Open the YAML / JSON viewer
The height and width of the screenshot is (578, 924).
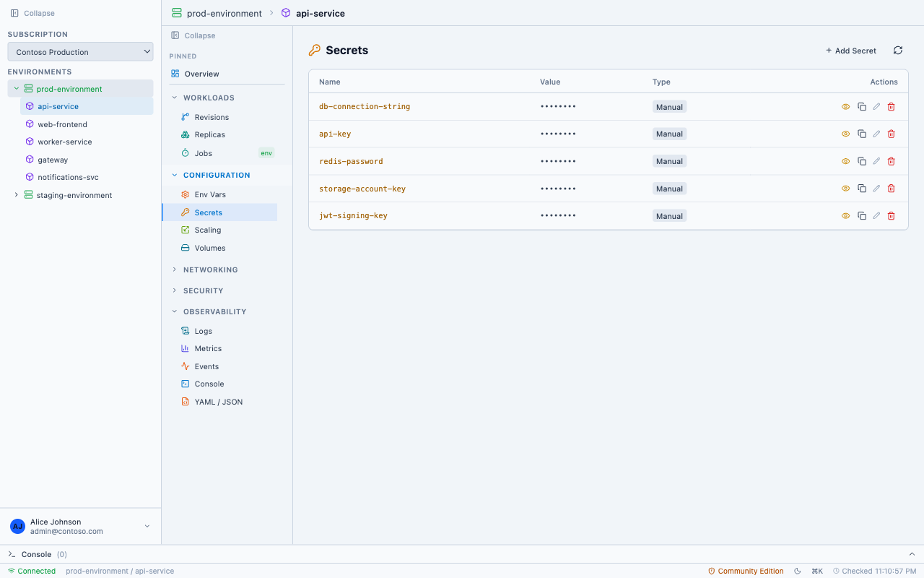[x=185, y=401]
